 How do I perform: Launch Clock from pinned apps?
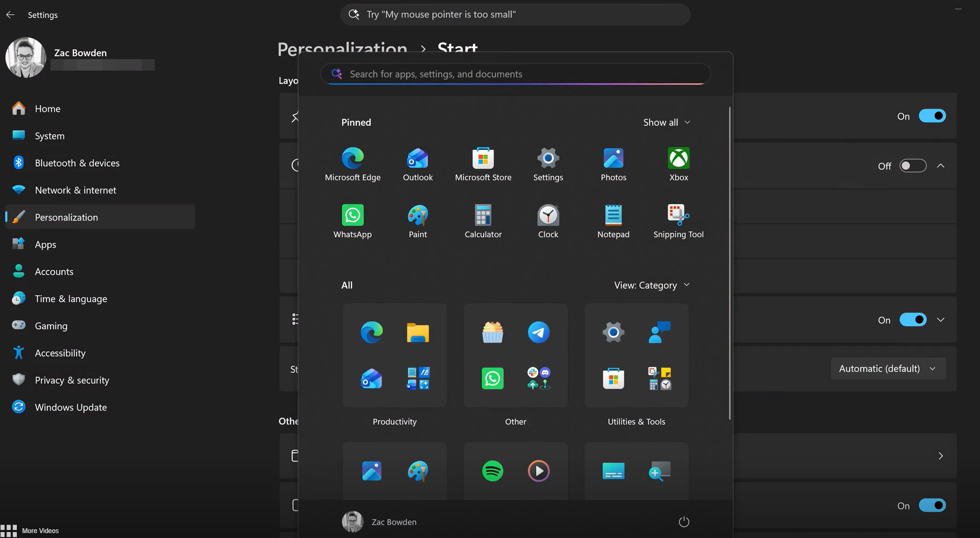pos(548,221)
